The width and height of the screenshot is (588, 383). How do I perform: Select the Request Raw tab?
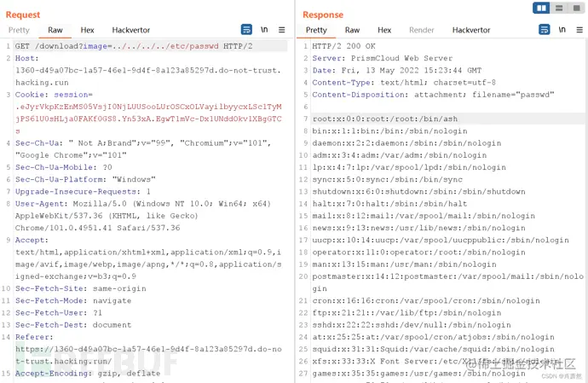(x=55, y=30)
